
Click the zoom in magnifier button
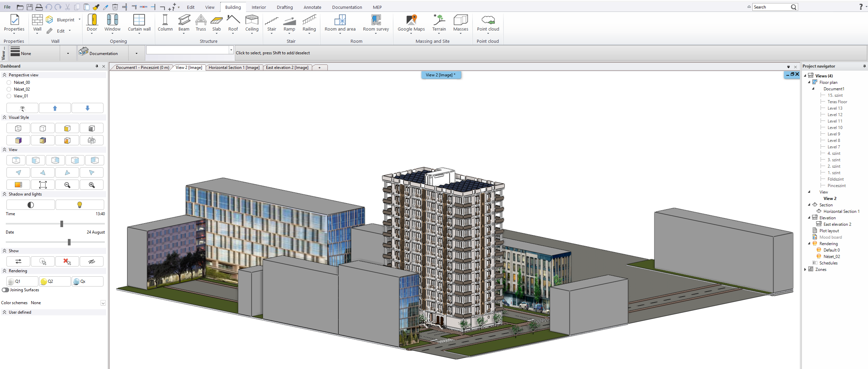point(92,185)
